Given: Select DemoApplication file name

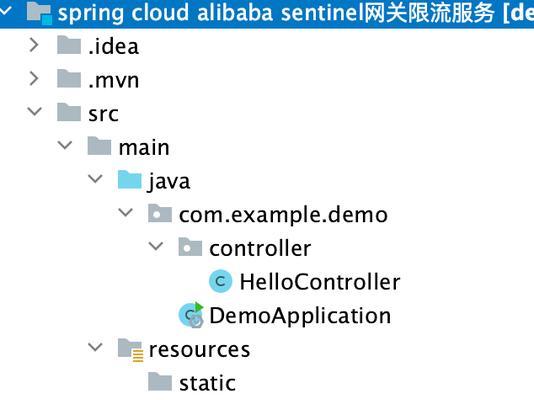Looking at the screenshot, I should 300,316.
